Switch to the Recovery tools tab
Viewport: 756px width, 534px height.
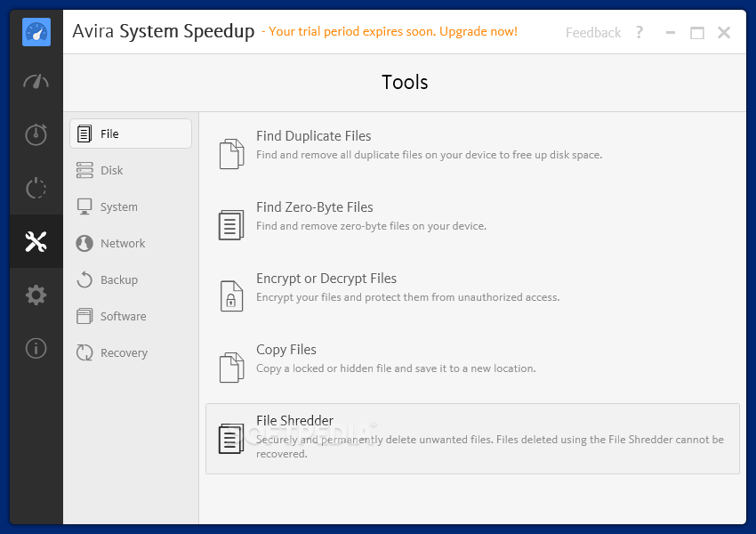coord(131,352)
